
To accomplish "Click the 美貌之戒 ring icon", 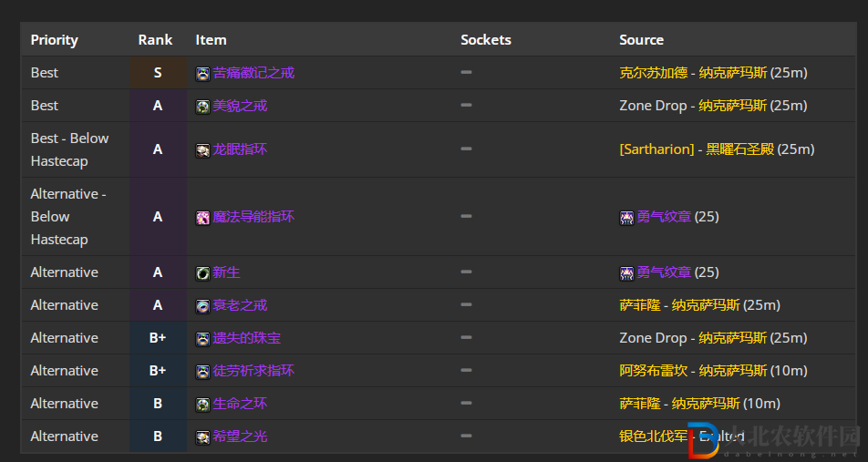I will coord(202,107).
